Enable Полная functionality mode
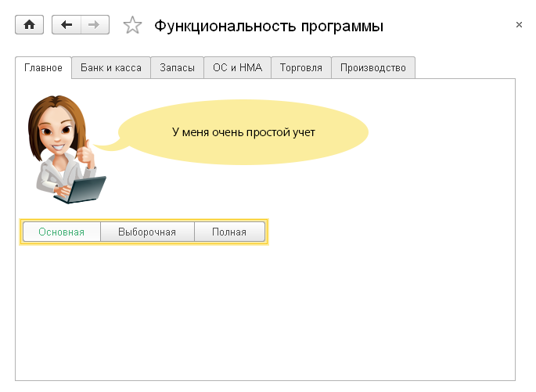The image size is (536, 392). 229,232
